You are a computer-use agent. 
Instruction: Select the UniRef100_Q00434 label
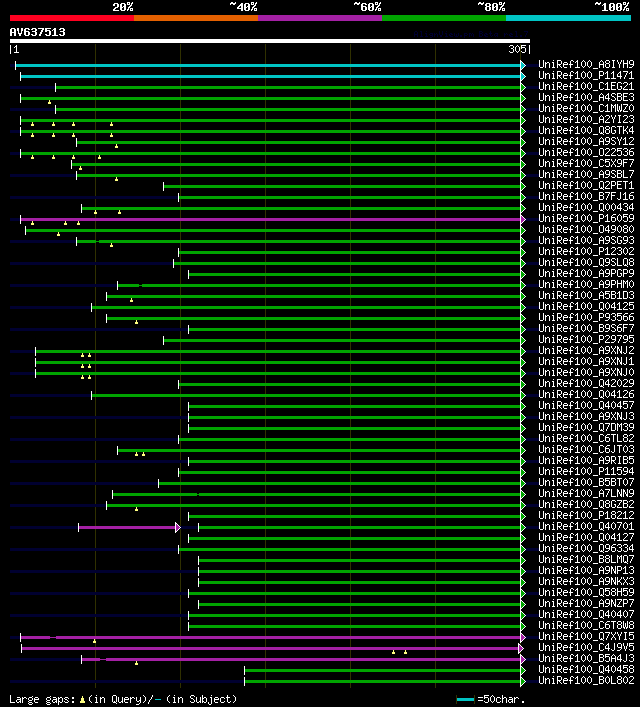586,207
